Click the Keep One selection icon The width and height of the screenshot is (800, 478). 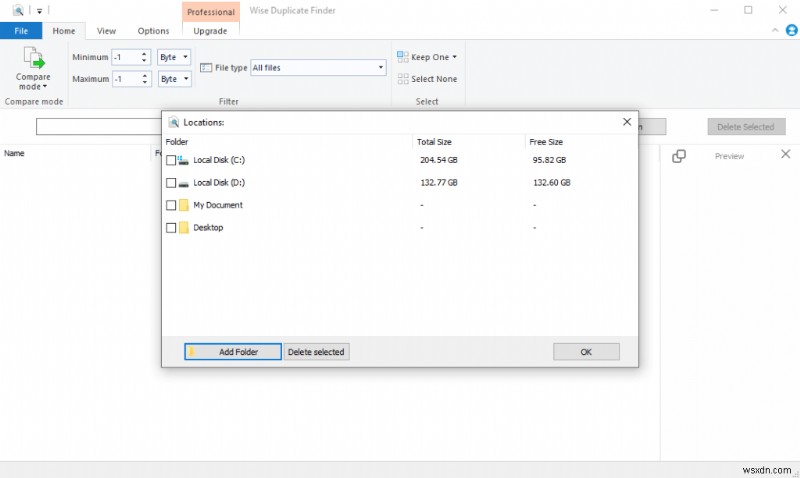pyautogui.click(x=403, y=57)
